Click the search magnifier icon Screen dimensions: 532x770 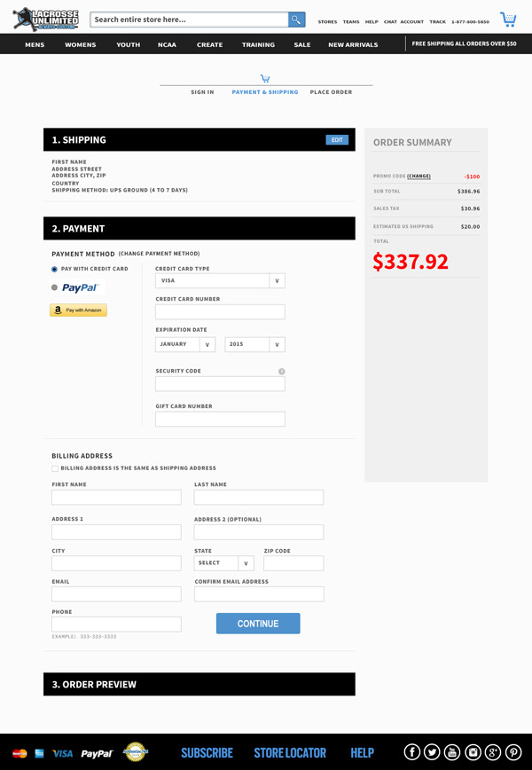tap(296, 20)
